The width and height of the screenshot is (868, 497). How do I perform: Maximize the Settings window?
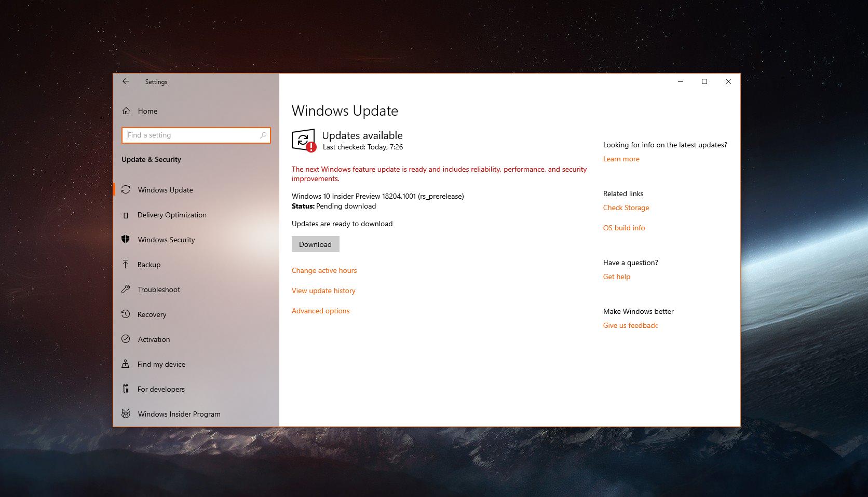point(704,81)
